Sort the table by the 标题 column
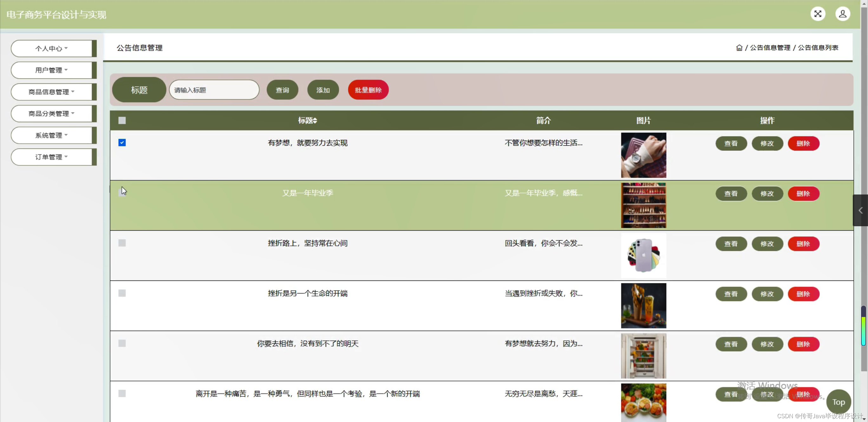 [x=307, y=120]
